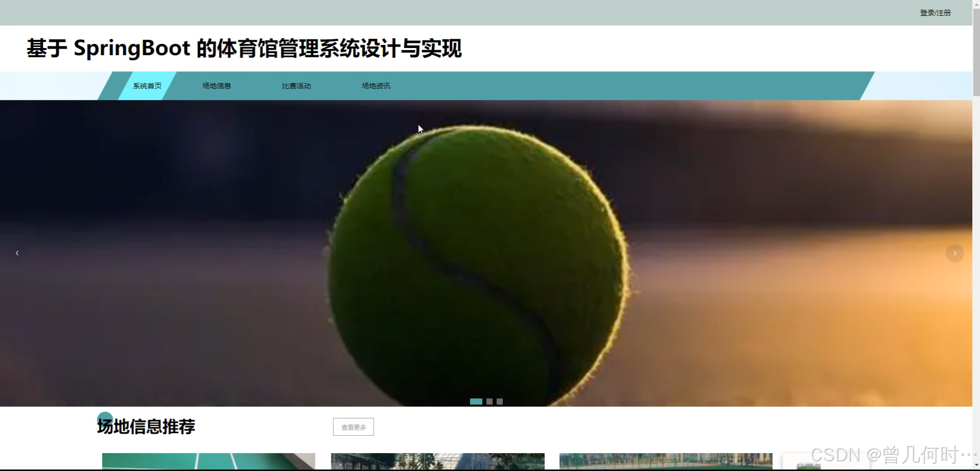Screen dimensions: 980x471
Task: Navigate to the 场地资讯 section
Action: (x=376, y=86)
